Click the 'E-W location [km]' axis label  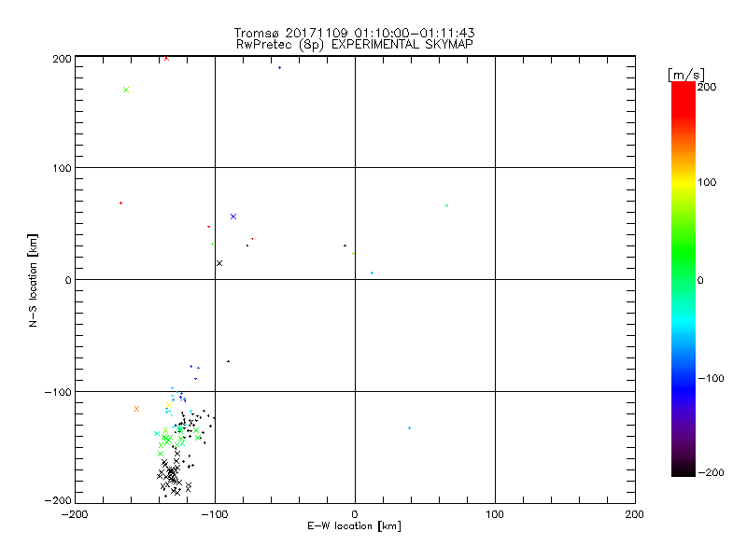tap(355, 526)
